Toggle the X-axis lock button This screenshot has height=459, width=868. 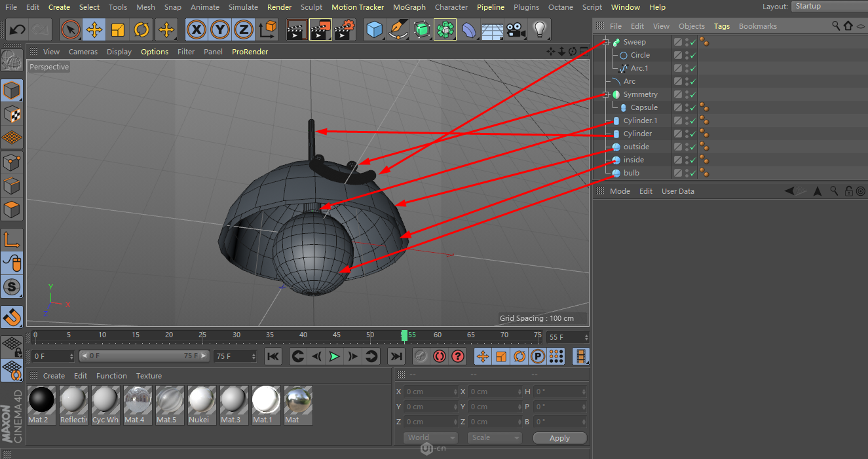click(196, 29)
